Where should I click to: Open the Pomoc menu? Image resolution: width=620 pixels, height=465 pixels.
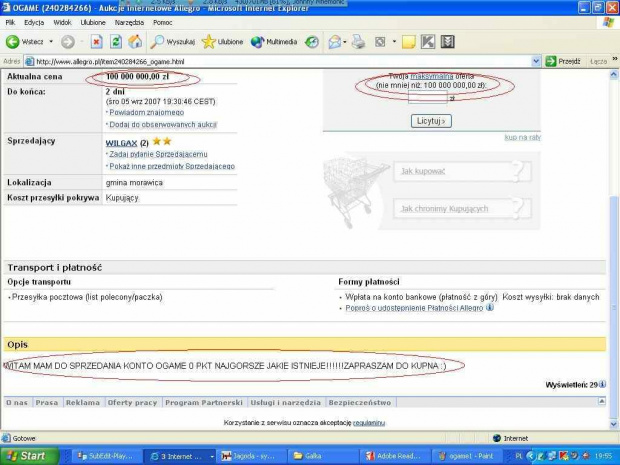163,23
